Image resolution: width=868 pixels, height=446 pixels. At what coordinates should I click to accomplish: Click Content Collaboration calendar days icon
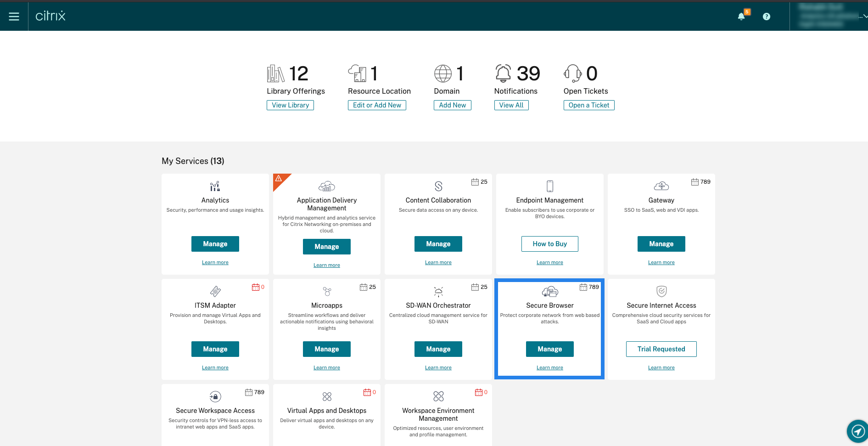[x=475, y=182]
